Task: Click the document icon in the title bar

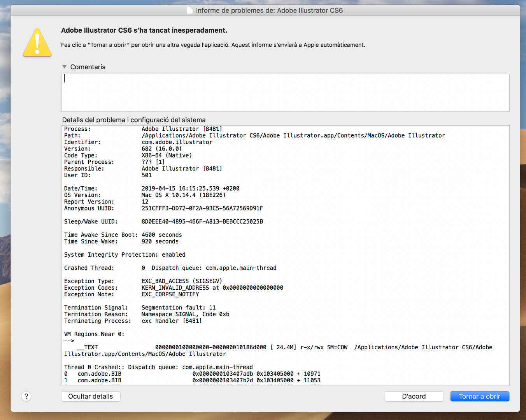Action: point(190,10)
